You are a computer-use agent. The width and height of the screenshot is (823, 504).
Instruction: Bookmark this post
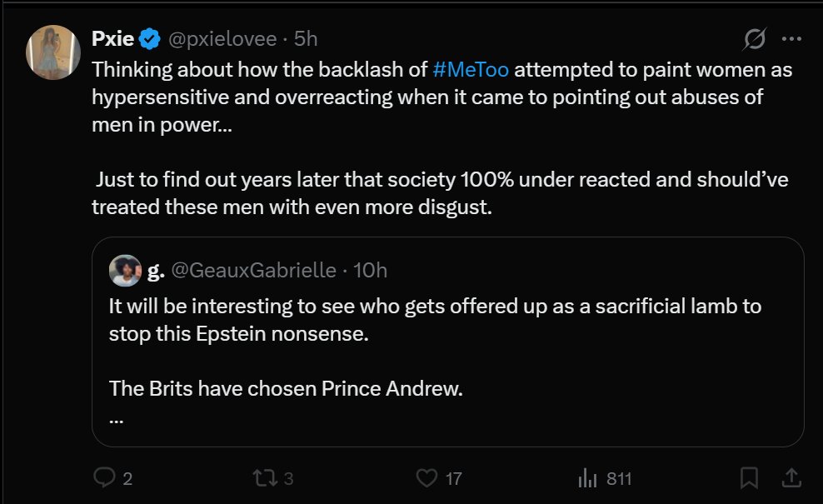(749, 477)
